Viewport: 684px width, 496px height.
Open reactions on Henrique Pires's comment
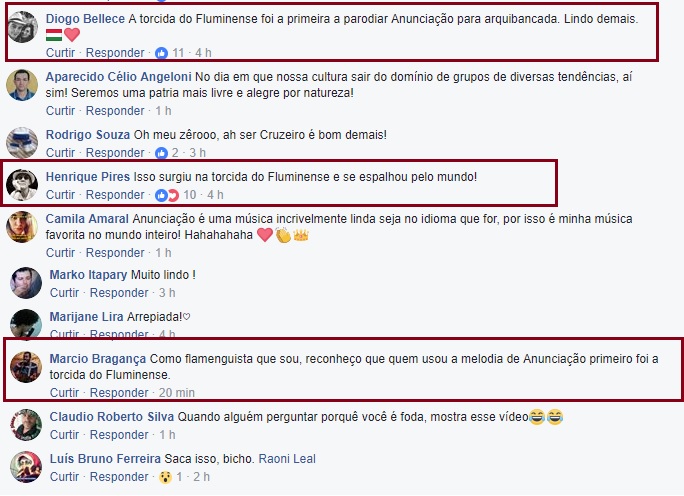point(167,195)
